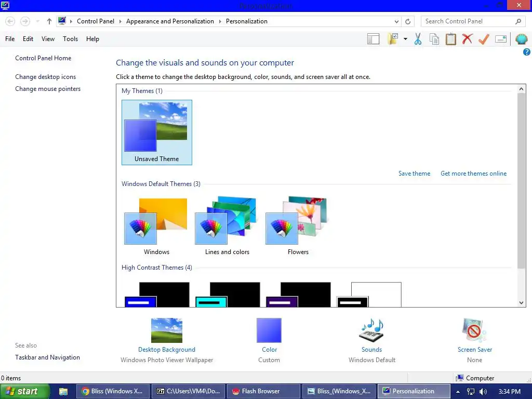Switch to Chrome Bliss taskbar window
The height and width of the screenshot is (399, 532).
click(x=112, y=391)
